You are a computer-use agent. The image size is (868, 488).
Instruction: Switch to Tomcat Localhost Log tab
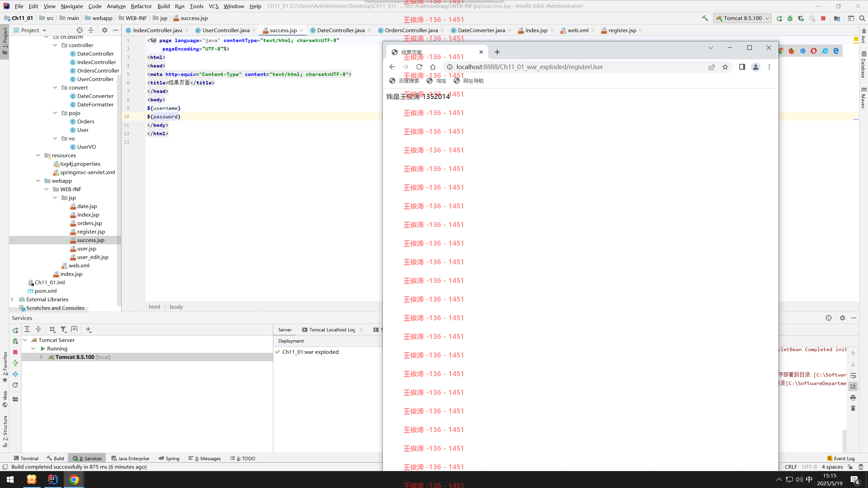coord(332,330)
